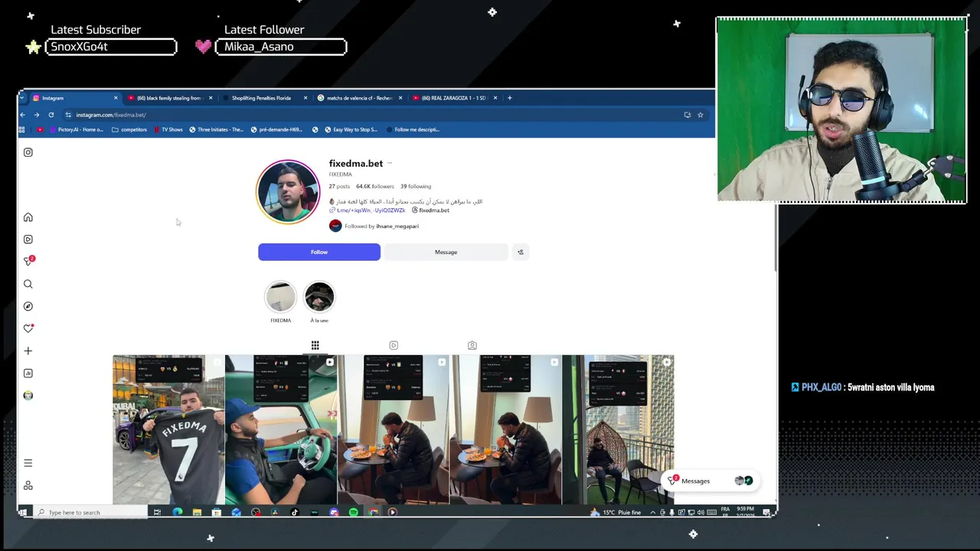Screen dimensions: 980x551
Task: Open the FIXEDMA number 7 jersey post
Action: pos(168,429)
